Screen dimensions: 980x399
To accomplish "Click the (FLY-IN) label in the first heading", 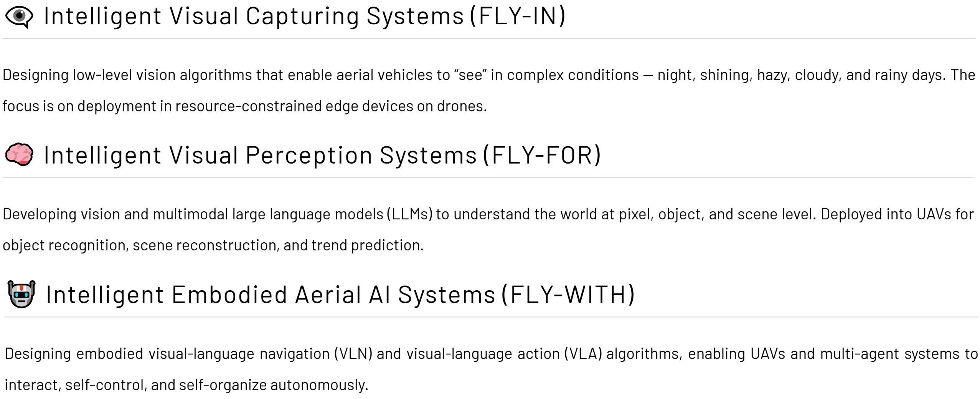I will click(x=518, y=17).
